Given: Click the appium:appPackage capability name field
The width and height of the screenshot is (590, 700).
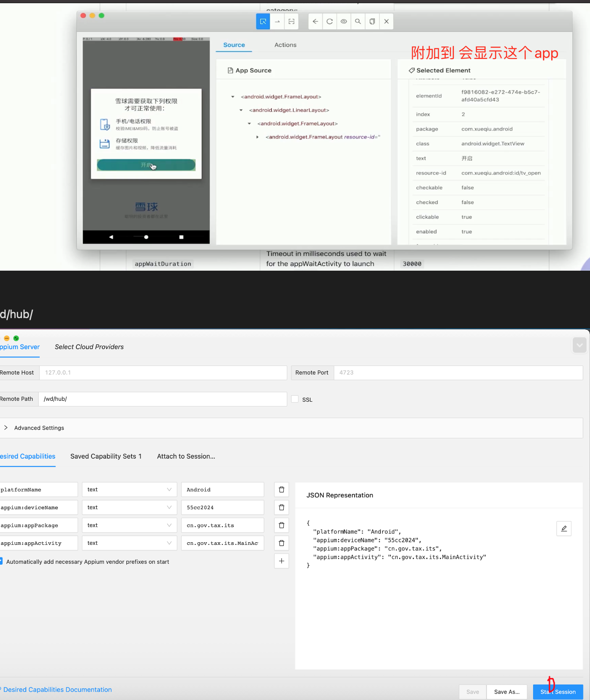Looking at the screenshot, I should (x=39, y=525).
